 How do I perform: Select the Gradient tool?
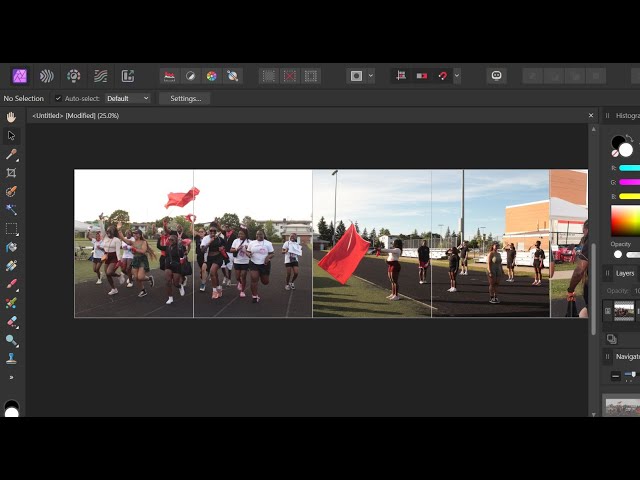coord(11,266)
